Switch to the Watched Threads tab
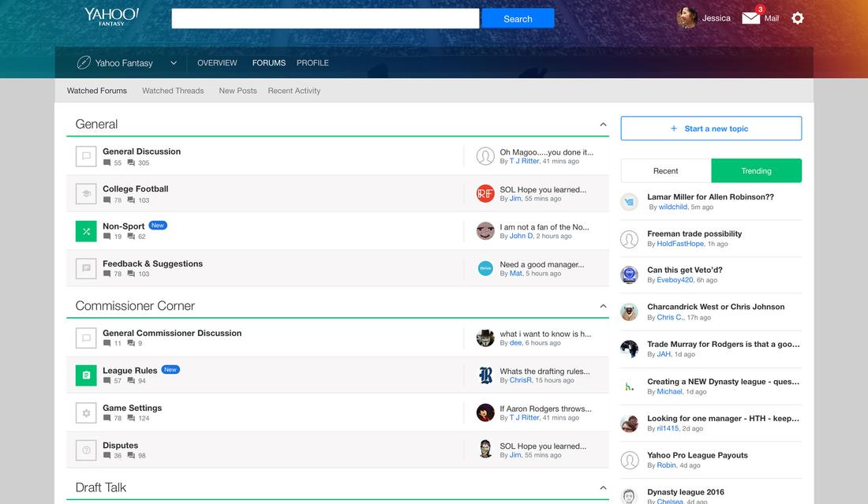868x504 pixels. (173, 91)
